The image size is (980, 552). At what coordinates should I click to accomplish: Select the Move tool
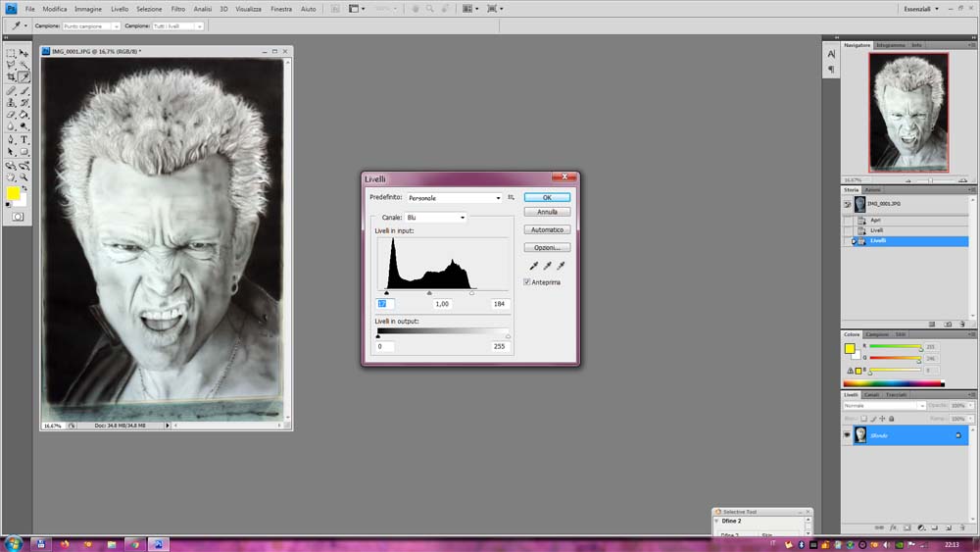pos(24,54)
